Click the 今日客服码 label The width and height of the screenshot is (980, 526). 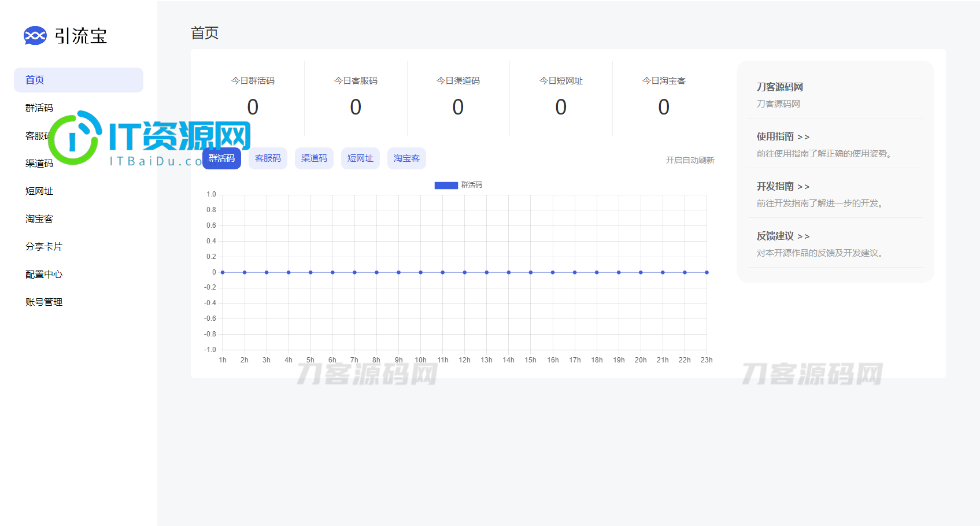coord(356,81)
